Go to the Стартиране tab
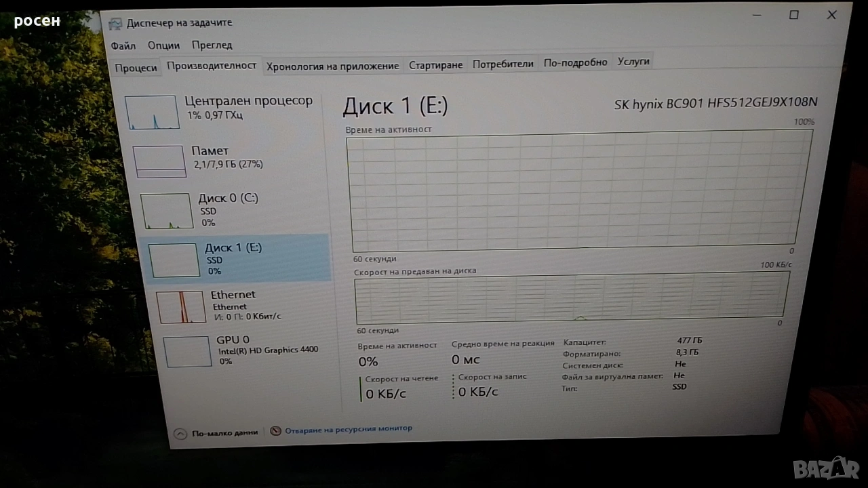This screenshot has width=868, height=488. 435,65
